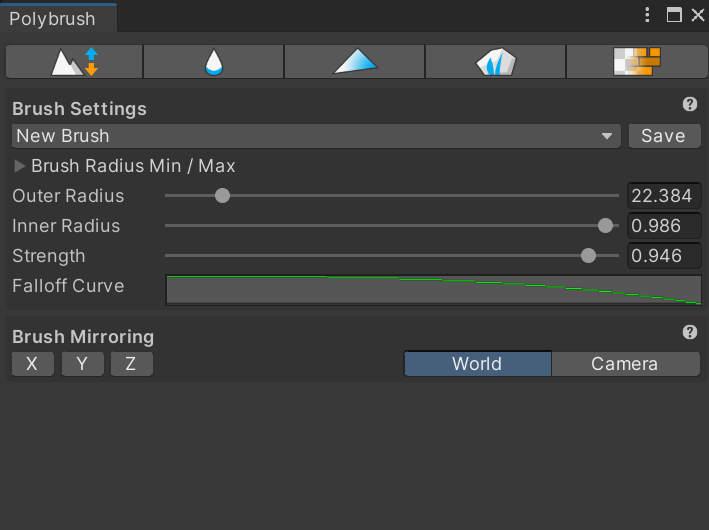
Task: Set mirroring space to Camera
Action: tap(625, 364)
